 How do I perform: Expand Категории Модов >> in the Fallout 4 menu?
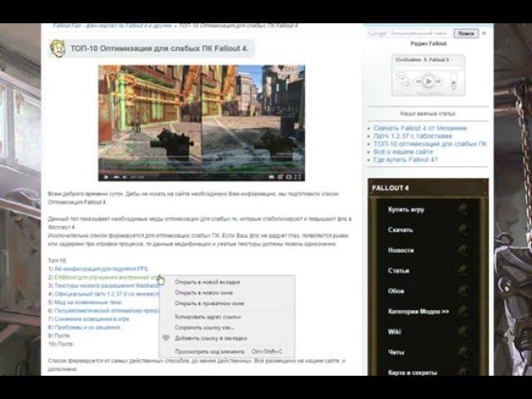point(418,311)
